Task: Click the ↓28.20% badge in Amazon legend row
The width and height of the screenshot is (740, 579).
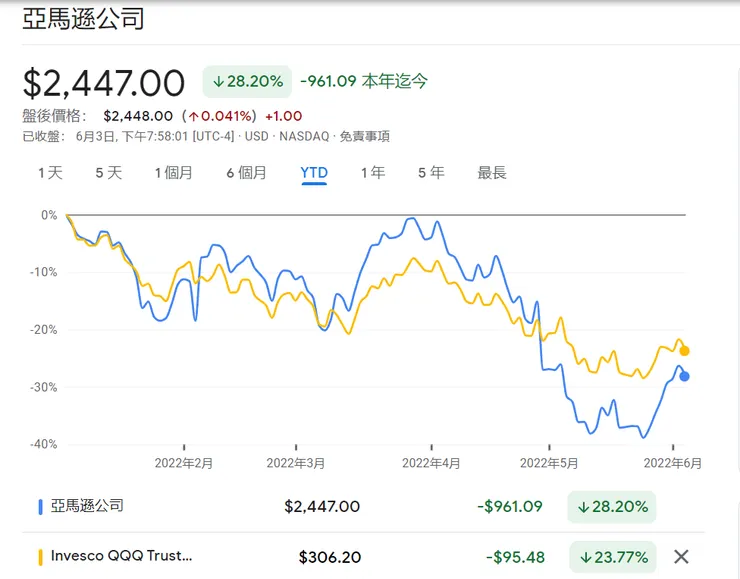Action: tap(612, 507)
